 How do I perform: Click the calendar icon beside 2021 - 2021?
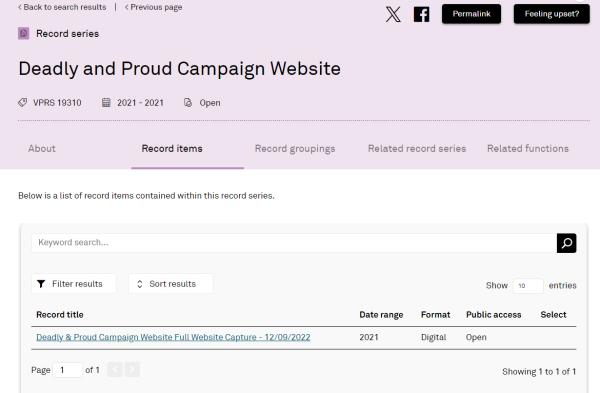[x=106, y=103]
